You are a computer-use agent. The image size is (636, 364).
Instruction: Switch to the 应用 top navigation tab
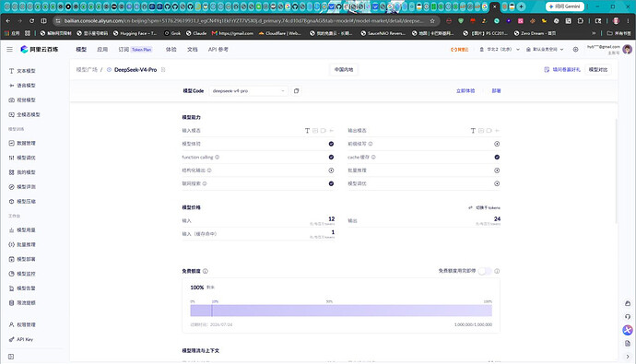[x=102, y=50]
